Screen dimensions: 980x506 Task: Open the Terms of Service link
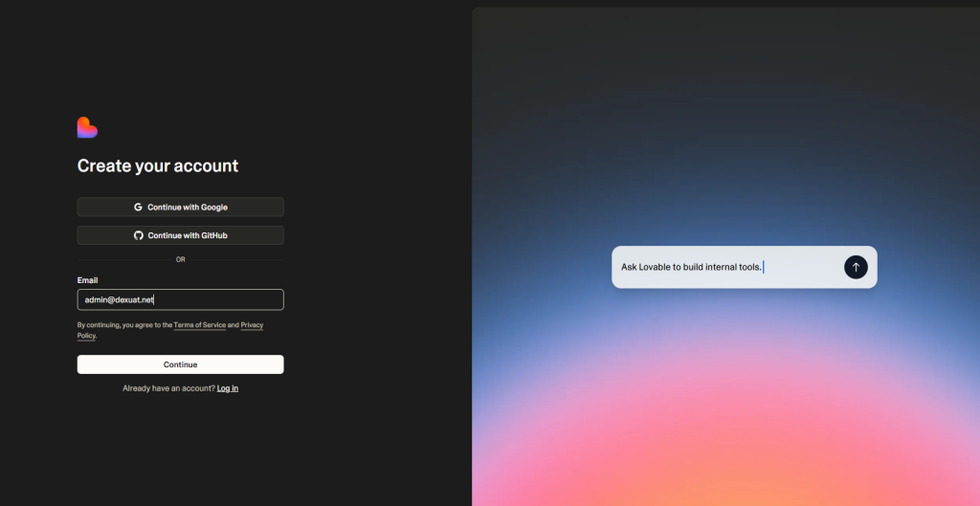point(199,325)
